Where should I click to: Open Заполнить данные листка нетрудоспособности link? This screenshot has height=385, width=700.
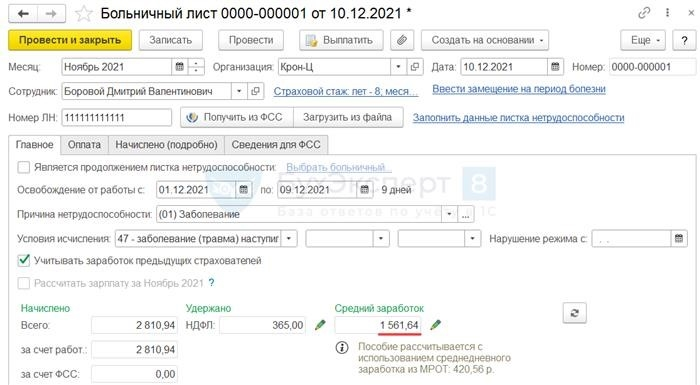click(x=518, y=117)
